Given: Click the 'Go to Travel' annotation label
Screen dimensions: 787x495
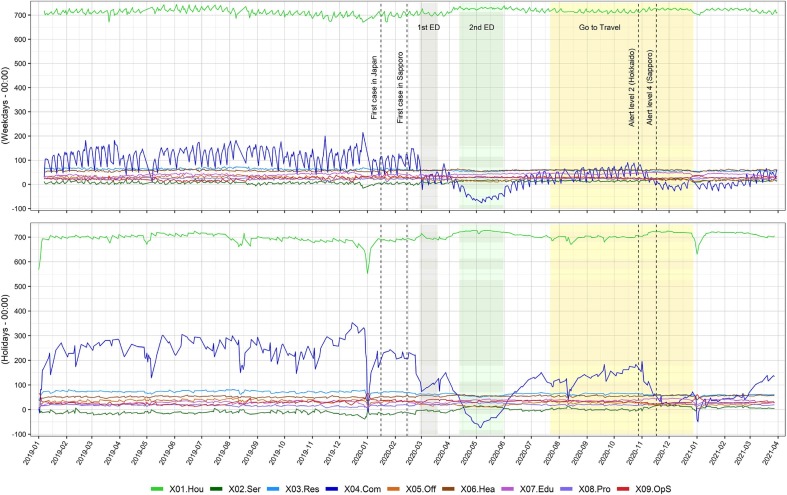Looking at the screenshot, I should click(599, 27).
